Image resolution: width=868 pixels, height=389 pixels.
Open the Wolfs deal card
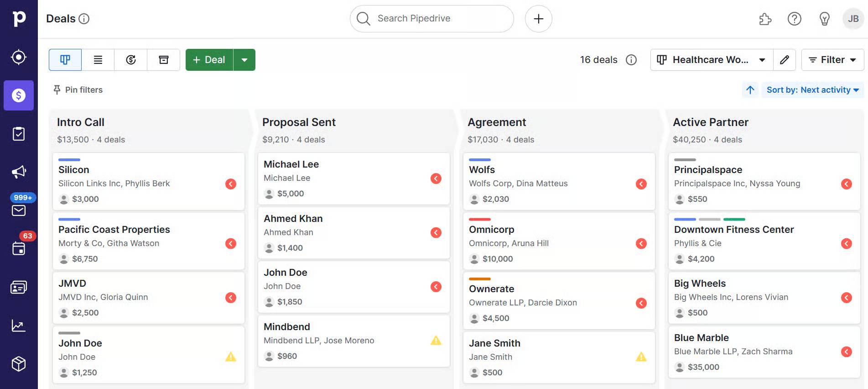point(559,181)
